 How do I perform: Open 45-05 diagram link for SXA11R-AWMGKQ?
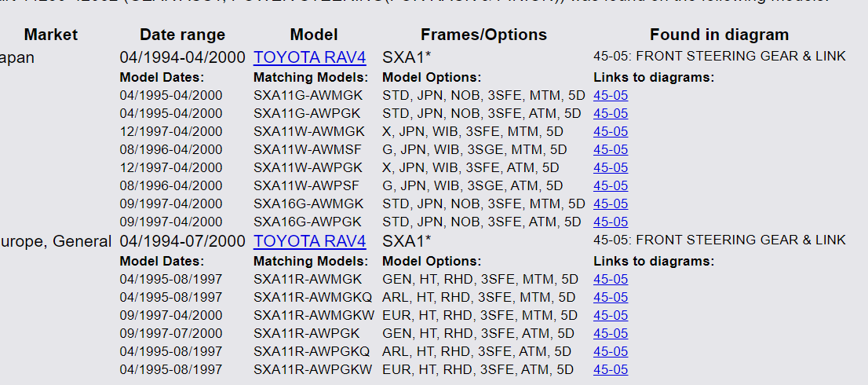click(611, 298)
